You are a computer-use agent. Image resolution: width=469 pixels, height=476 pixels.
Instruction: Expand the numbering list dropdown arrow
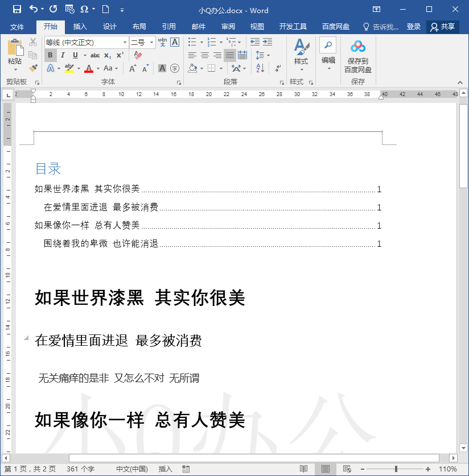(x=221, y=42)
